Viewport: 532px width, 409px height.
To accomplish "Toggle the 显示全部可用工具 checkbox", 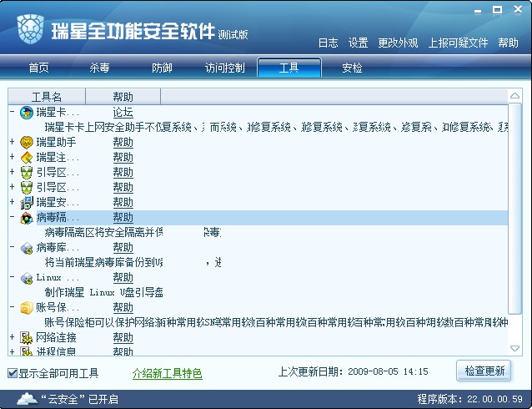I will [x=13, y=373].
